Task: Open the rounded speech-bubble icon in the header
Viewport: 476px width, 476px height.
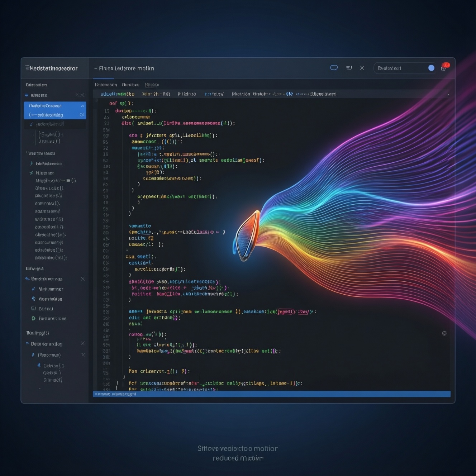Action: (x=334, y=68)
